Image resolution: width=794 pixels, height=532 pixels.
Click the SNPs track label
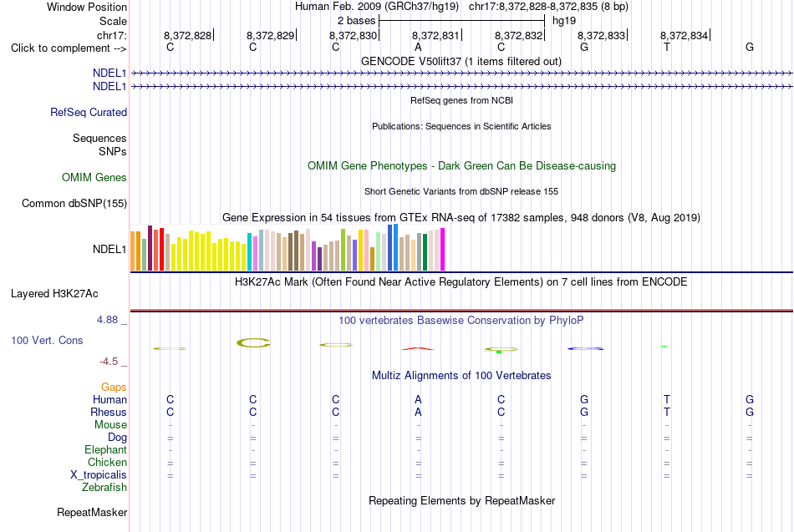113,151
